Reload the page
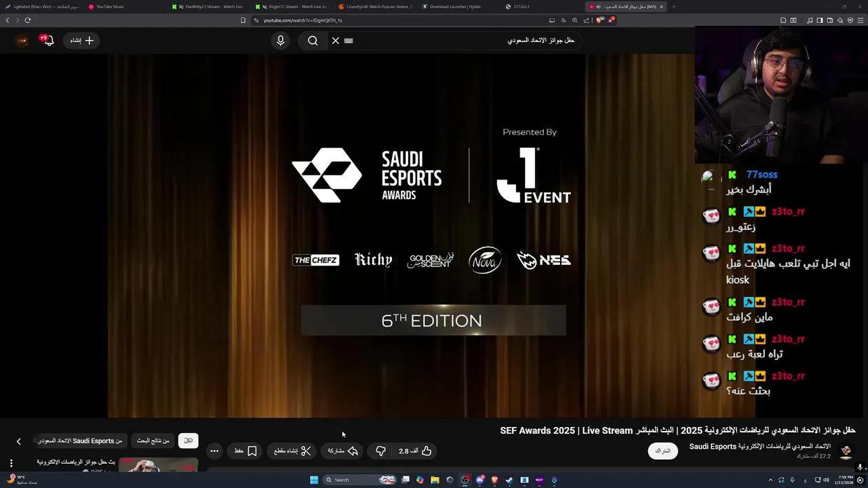 (x=28, y=20)
